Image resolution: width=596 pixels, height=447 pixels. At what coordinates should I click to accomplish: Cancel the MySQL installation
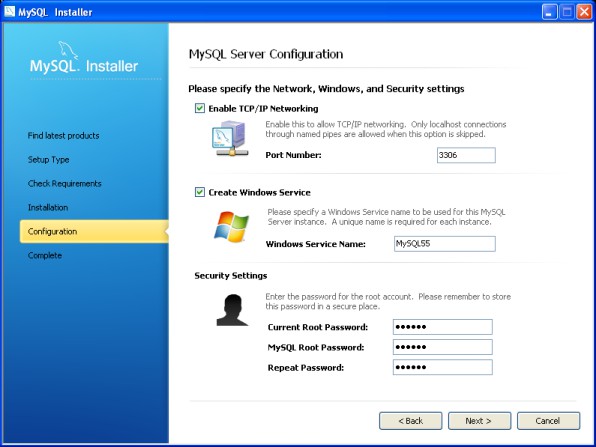coord(548,421)
